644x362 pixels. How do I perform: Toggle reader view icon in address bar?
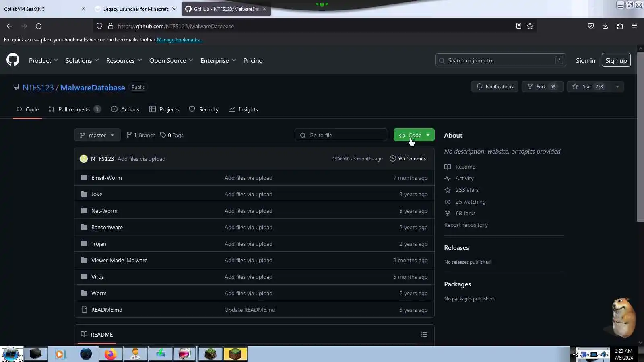[x=519, y=26]
